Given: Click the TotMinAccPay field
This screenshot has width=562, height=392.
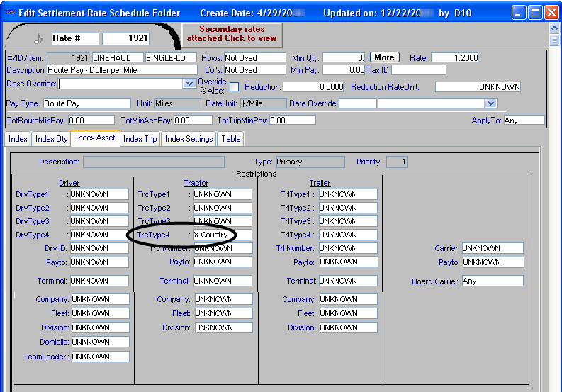Looking at the screenshot, I should click(193, 120).
